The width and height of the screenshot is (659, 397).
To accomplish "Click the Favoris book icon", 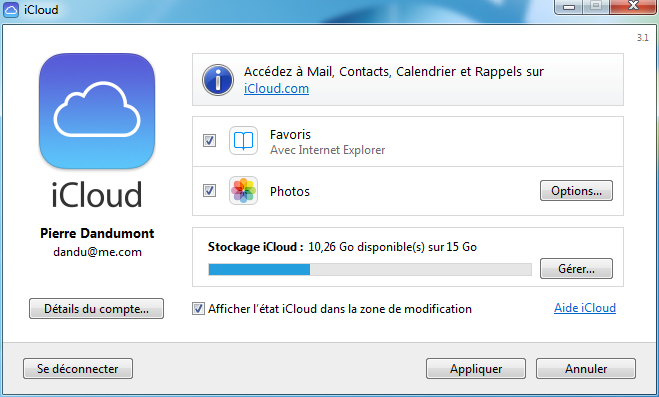I will (x=243, y=141).
